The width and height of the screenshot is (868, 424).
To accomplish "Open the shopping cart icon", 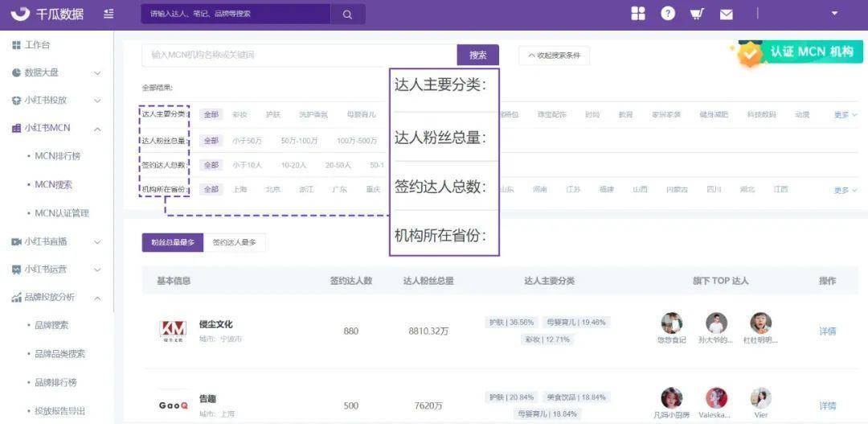I will pyautogui.click(x=697, y=14).
